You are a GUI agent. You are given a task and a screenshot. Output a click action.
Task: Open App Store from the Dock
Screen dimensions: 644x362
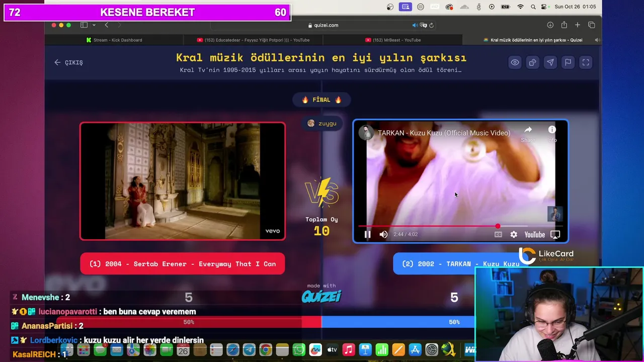(415, 349)
